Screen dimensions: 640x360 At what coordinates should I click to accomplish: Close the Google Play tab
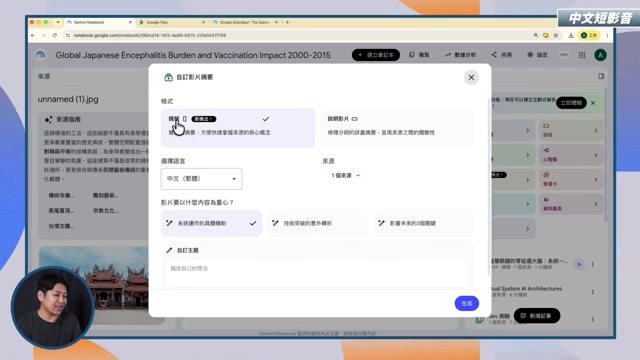click(203, 22)
